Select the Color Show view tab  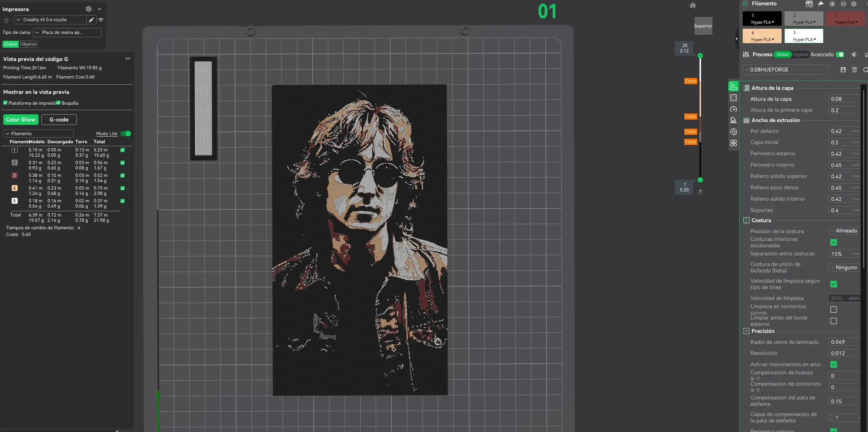pyautogui.click(x=21, y=120)
